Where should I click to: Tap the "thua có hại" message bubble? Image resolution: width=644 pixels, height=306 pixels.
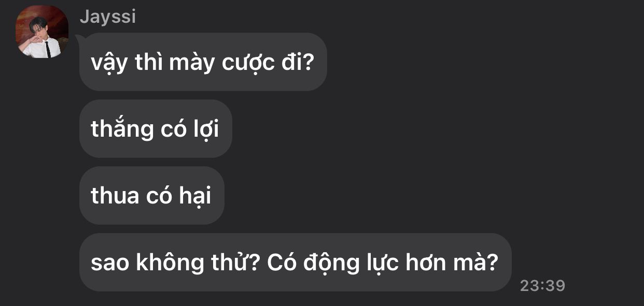pyautogui.click(x=152, y=196)
